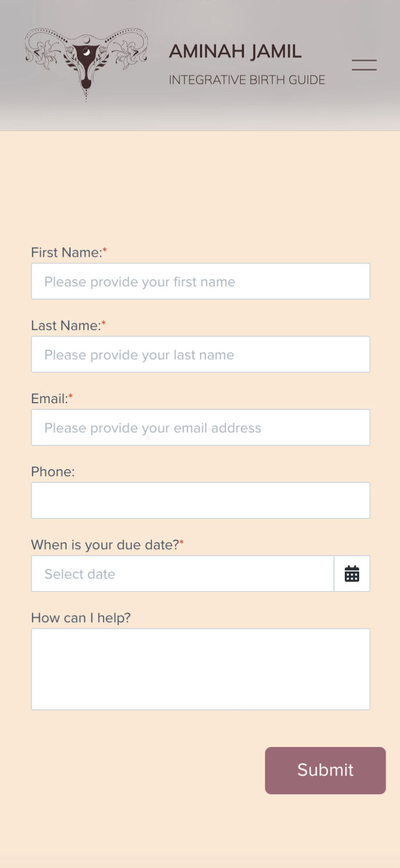Image resolution: width=400 pixels, height=868 pixels.
Task: Click the due date question label
Action: coord(105,545)
